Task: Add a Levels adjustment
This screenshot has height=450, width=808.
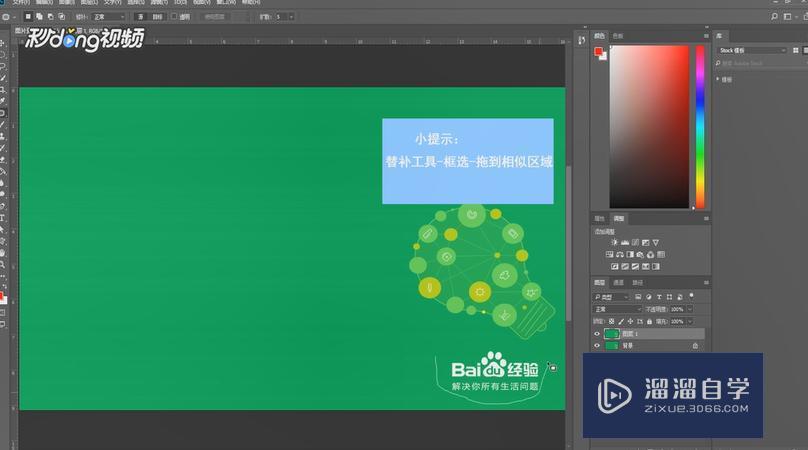Action: click(625, 242)
